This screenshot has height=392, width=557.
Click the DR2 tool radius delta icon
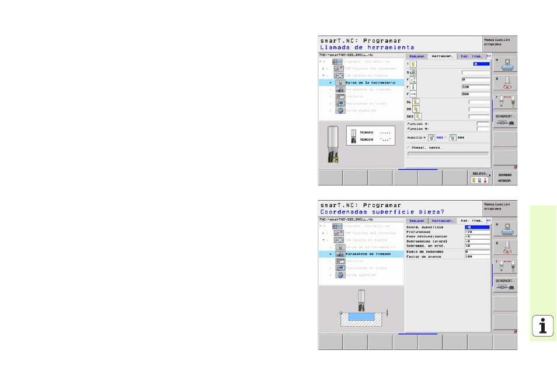click(418, 116)
